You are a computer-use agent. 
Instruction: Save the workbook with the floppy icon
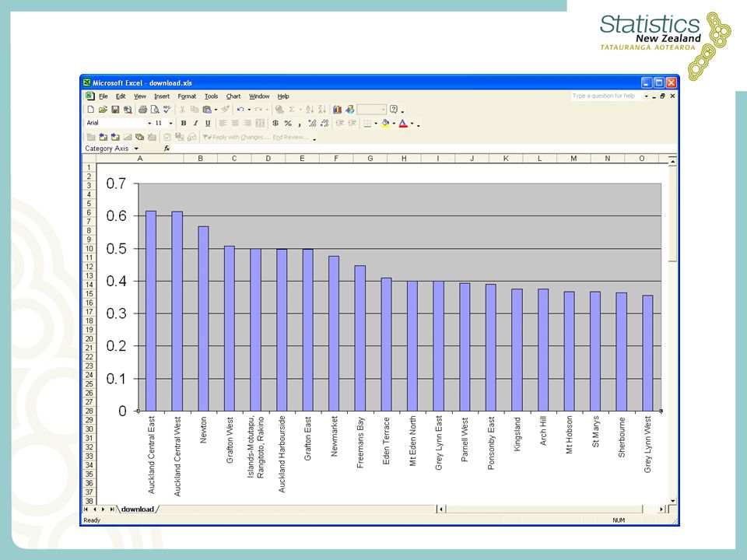point(115,110)
